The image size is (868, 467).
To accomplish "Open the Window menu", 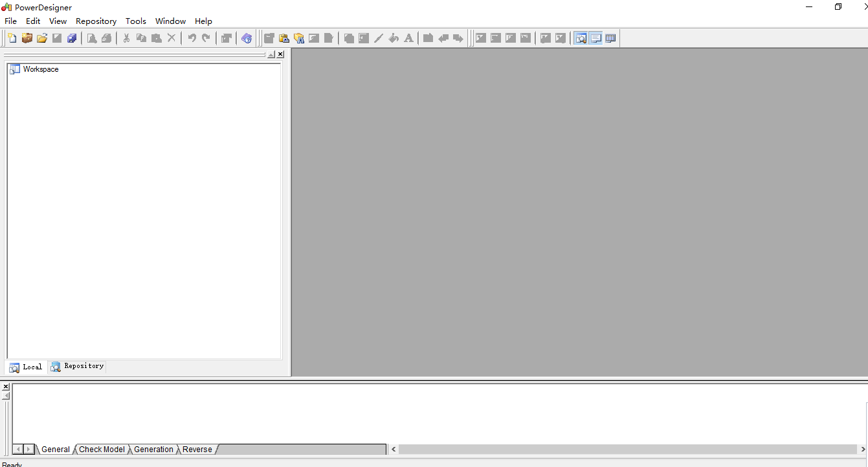I will tap(171, 21).
